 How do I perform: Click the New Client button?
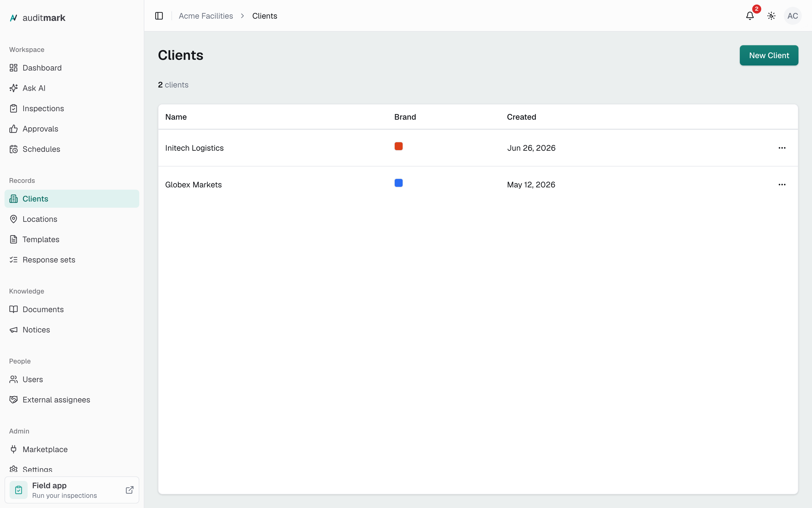point(769,55)
